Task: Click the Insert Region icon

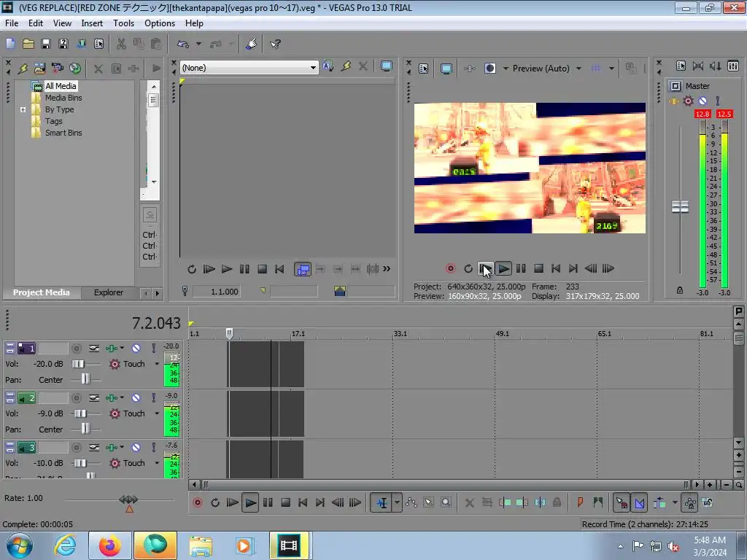Action: (x=597, y=502)
